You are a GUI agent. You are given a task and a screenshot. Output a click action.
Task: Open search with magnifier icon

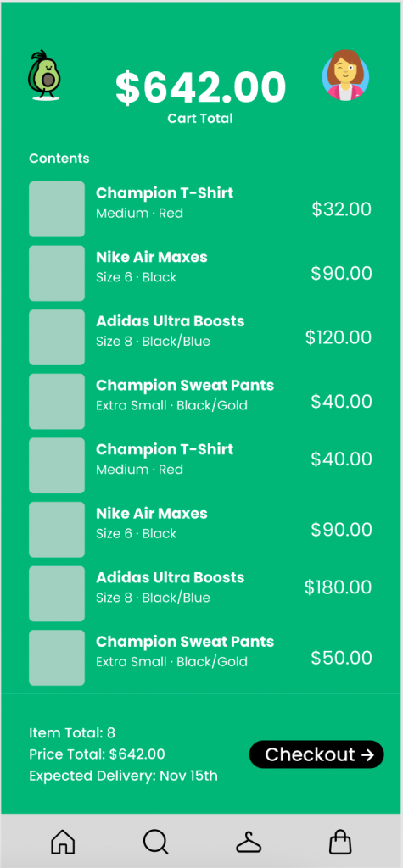156,842
